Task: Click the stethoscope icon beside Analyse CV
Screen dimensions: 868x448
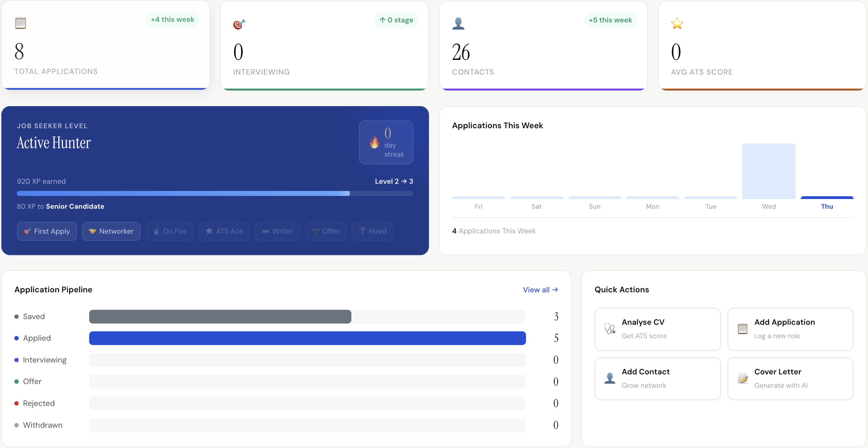Action: click(x=610, y=329)
